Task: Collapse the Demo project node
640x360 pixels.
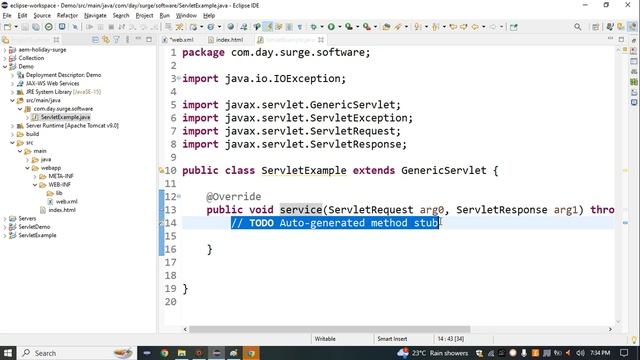Action: point(5,67)
